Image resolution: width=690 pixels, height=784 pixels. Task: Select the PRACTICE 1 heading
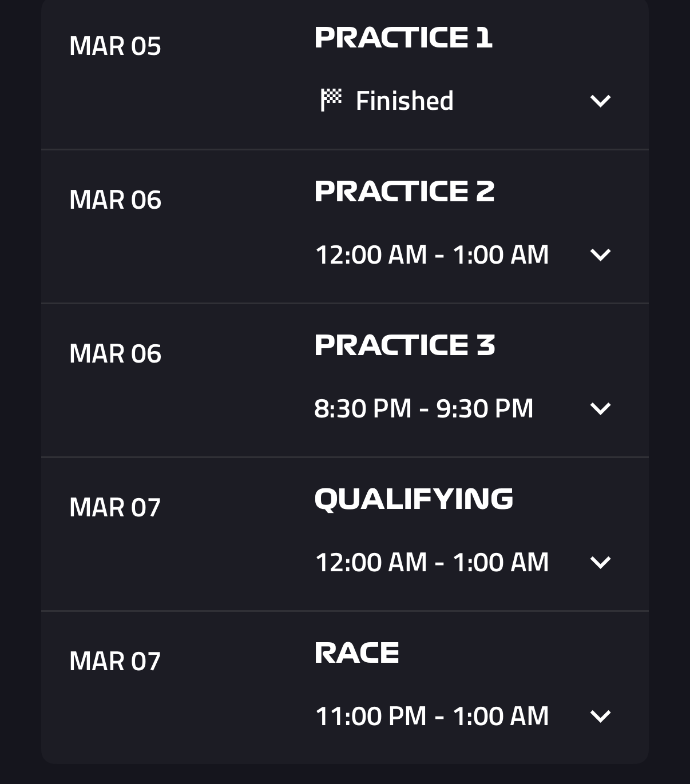(403, 38)
